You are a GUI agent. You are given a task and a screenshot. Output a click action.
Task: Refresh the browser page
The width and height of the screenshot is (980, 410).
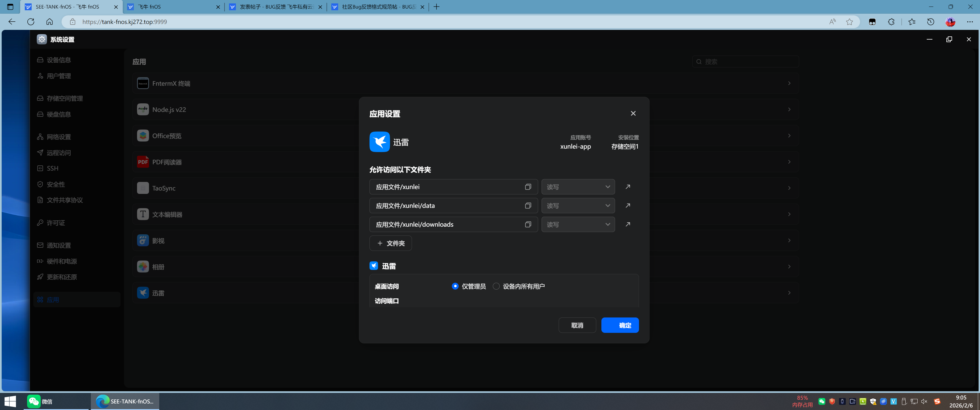(x=31, y=22)
